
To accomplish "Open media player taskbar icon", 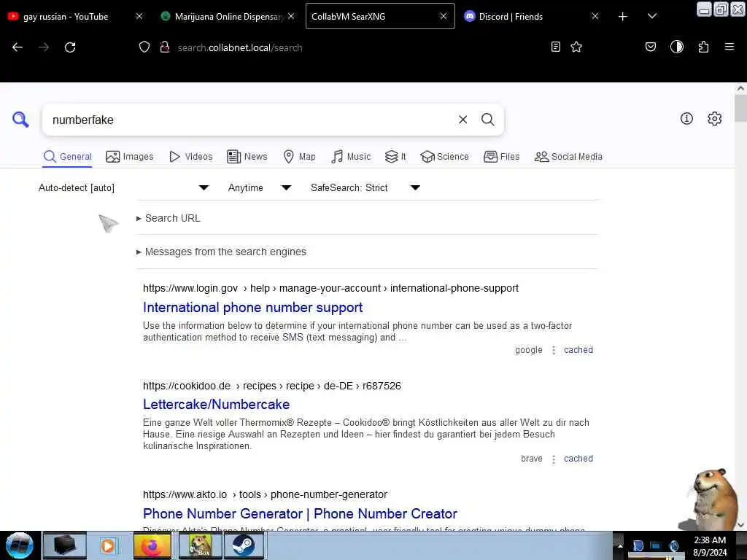I will pyautogui.click(x=108, y=545).
